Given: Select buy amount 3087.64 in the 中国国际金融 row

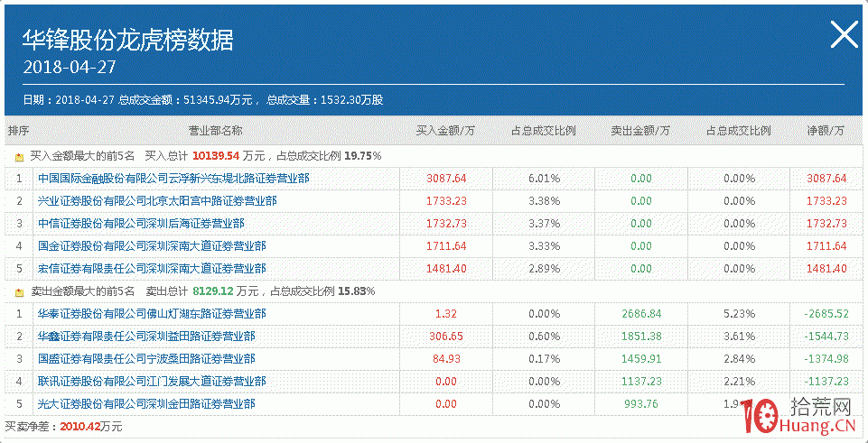Looking at the screenshot, I should tap(447, 179).
